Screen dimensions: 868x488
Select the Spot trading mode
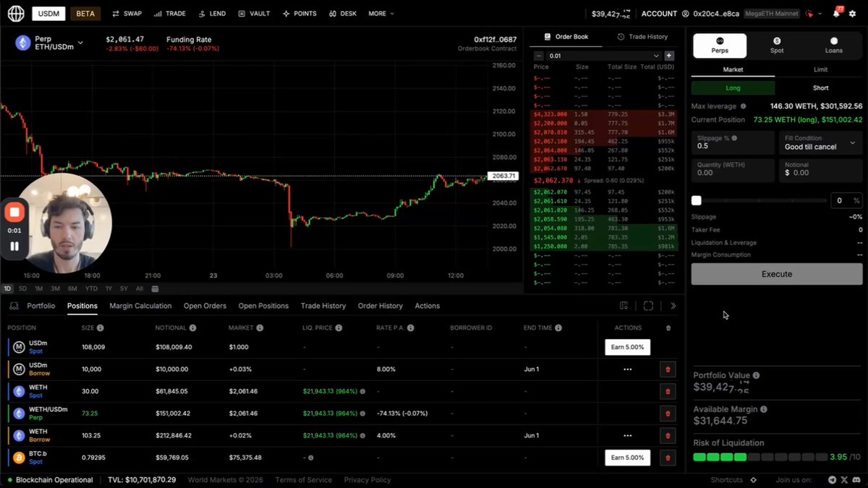pyautogui.click(x=777, y=46)
